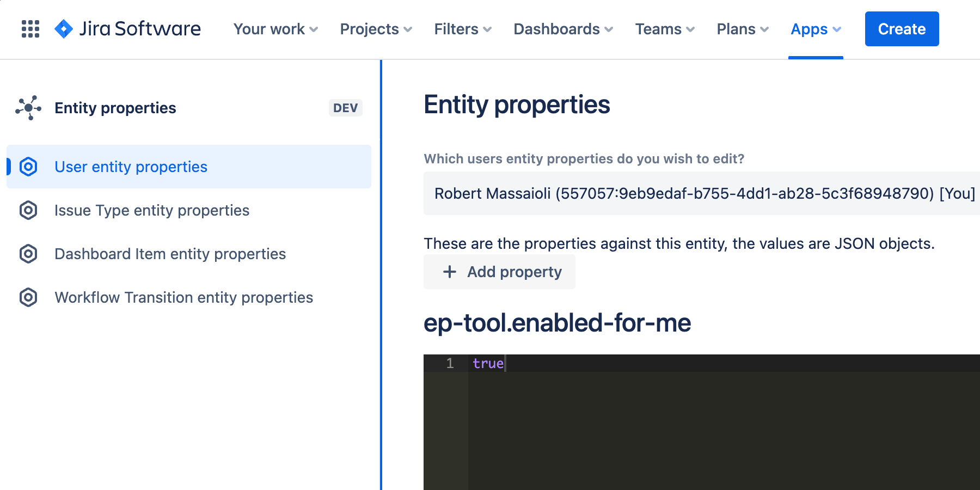Click the User entity properties icon
This screenshot has height=490, width=980.
tap(28, 167)
